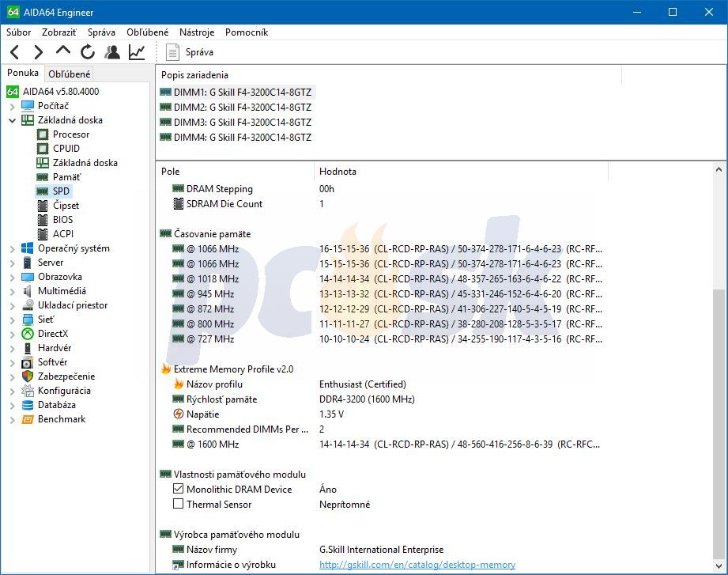This screenshot has height=575, width=728.
Task: Click the Napätie voltage icon
Action: coord(179,414)
